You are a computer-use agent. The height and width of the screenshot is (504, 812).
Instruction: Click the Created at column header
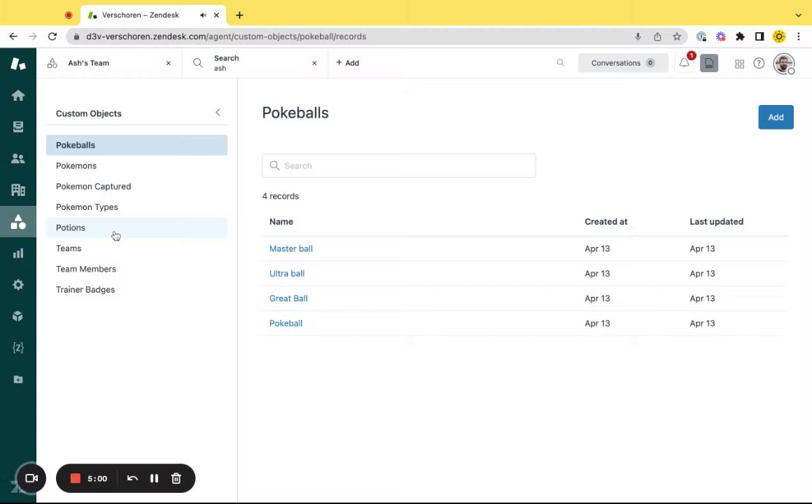[x=606, y=222]
